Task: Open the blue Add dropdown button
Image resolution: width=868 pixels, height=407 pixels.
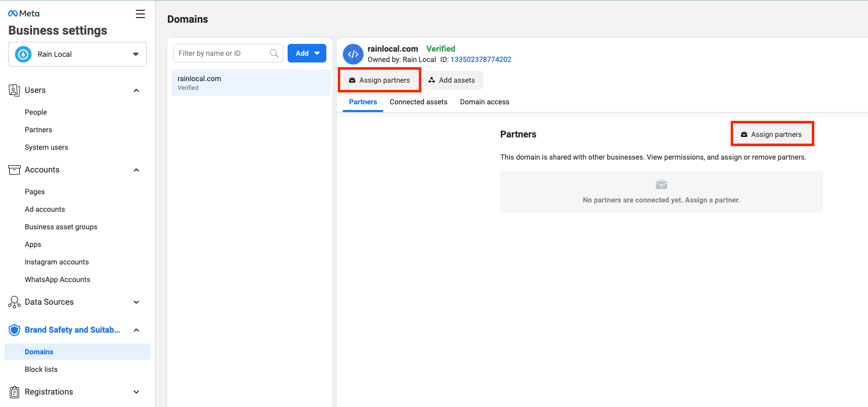Action: tap(307, 53)
